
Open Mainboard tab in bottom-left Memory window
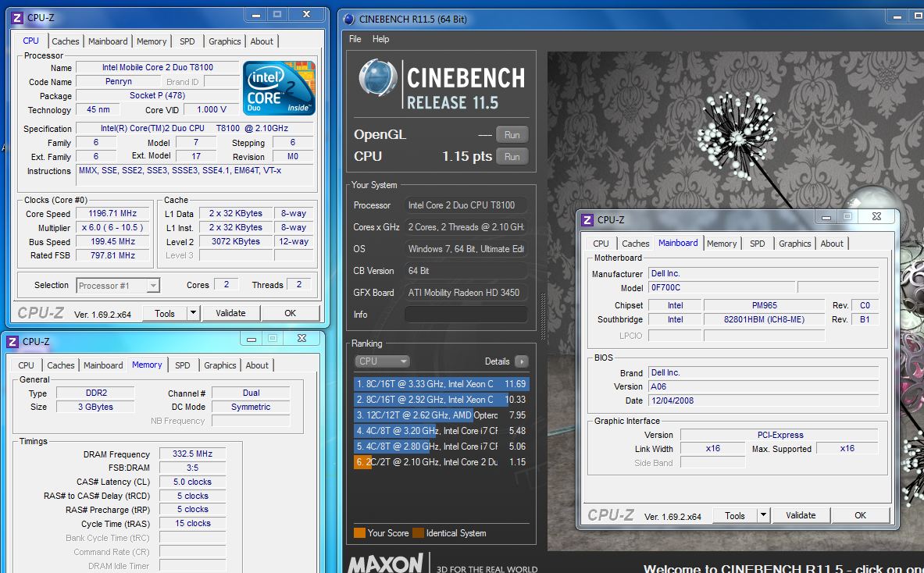pos(103,365)
